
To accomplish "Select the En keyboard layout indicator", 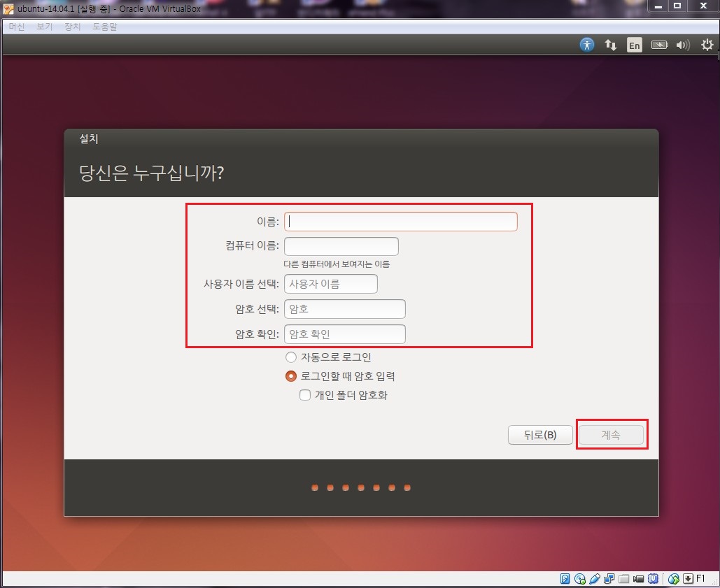I will 633,45.
